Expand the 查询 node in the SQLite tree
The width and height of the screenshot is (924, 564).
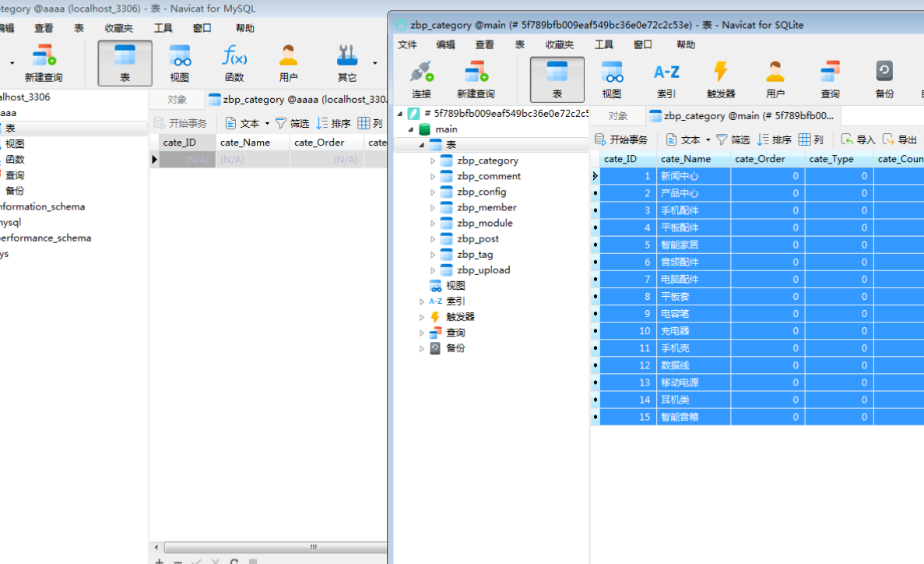tap(421, 333)
